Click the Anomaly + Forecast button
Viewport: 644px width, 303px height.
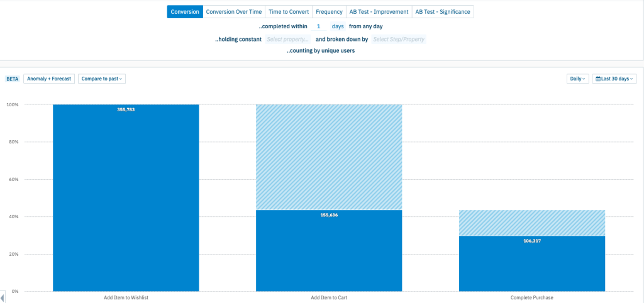[x=49, y=79]
